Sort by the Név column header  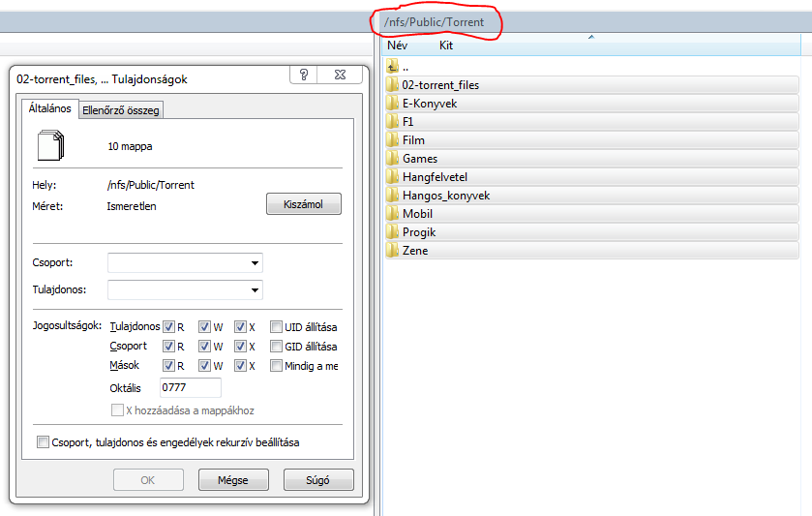click(x=397, y=46)
